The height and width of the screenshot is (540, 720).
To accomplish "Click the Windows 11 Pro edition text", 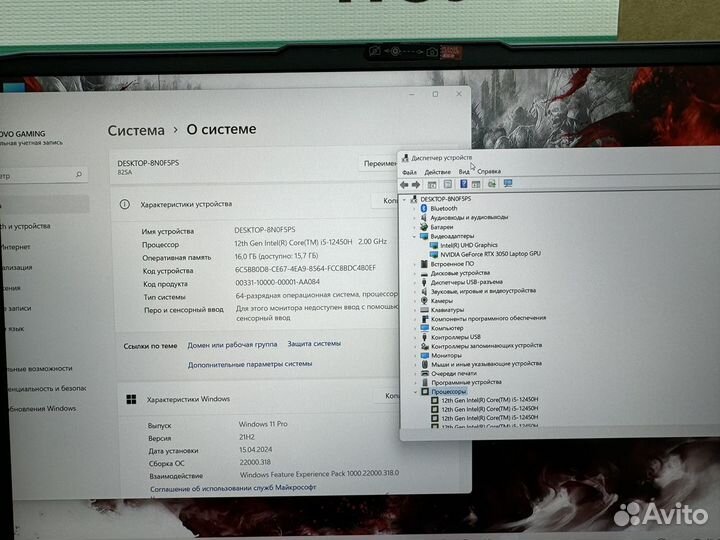I will click(263, 424).
